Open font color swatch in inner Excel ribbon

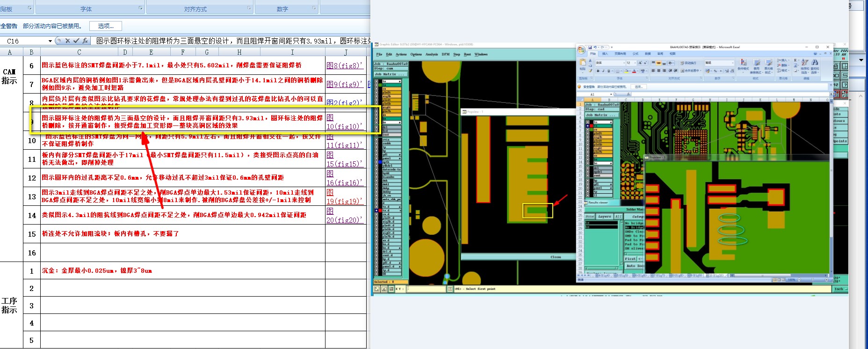(x=634, y=71)
